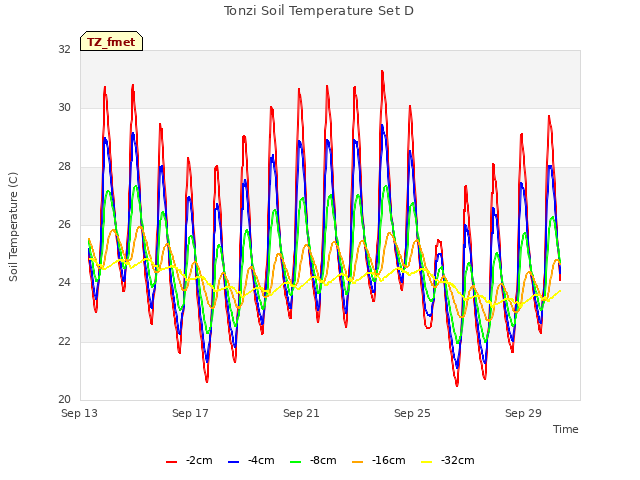Click the green -8cm legend swatch
Screen dimensions: 640x480
(x=295, y=462)
